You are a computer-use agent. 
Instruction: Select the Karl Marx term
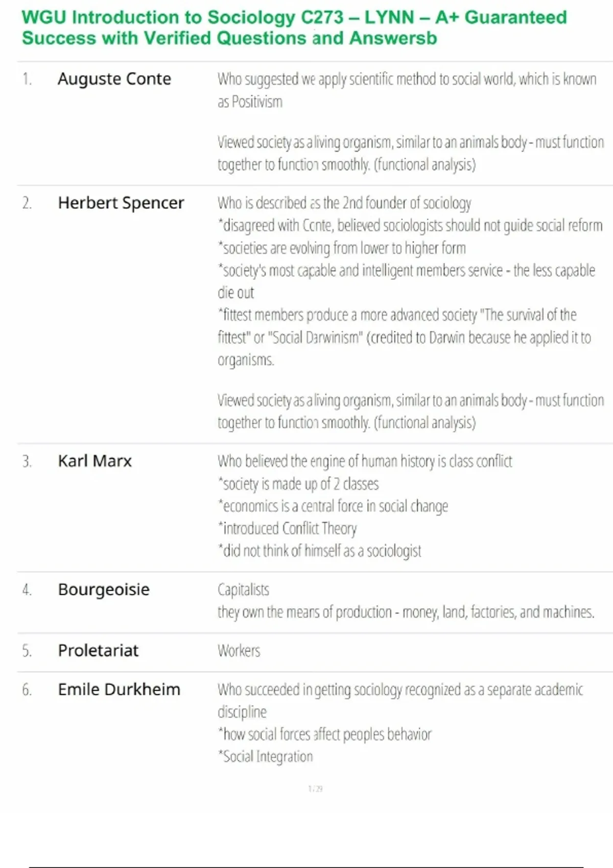[x=95, y=461]
